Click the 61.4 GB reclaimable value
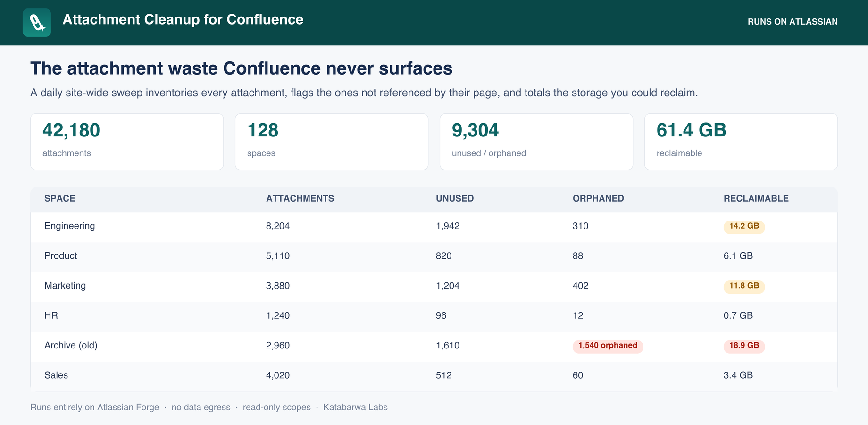The height and width of the screenshot is (425, 868). (x=691, y=130)
